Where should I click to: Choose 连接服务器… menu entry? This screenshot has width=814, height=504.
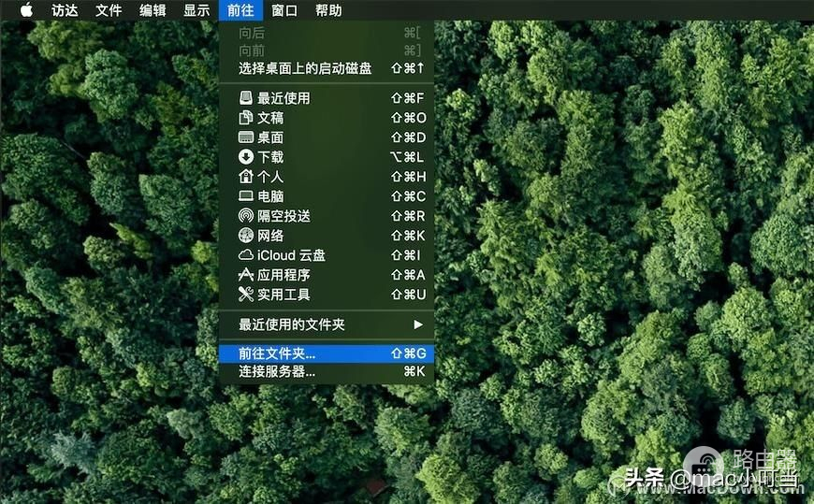[x=327, y=371]
